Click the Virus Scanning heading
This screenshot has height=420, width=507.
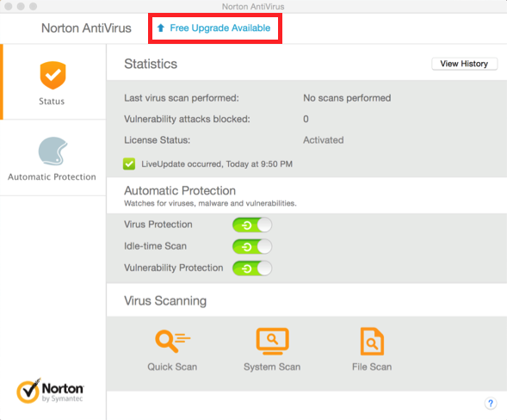click(x=165, y=300)
